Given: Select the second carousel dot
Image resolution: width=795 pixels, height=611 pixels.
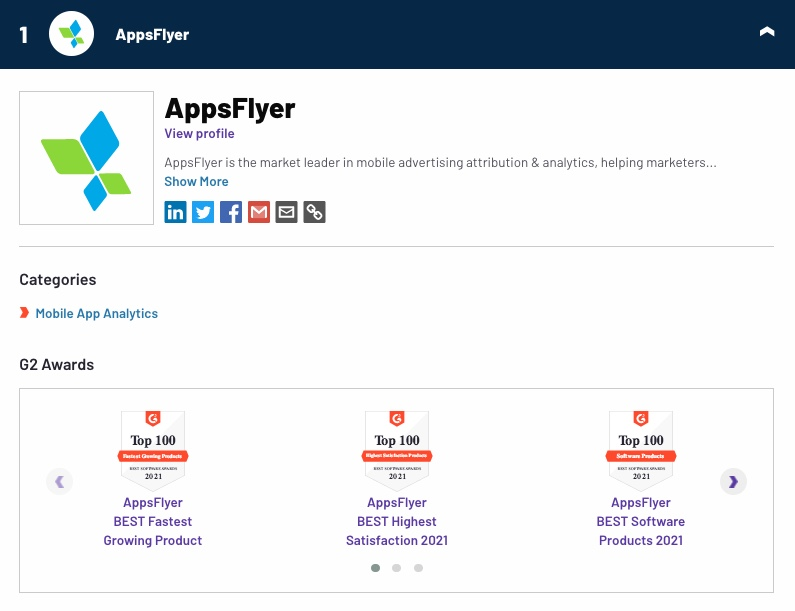Looking at the screenshot, I should pyautogui.click(x=396, y=568).
